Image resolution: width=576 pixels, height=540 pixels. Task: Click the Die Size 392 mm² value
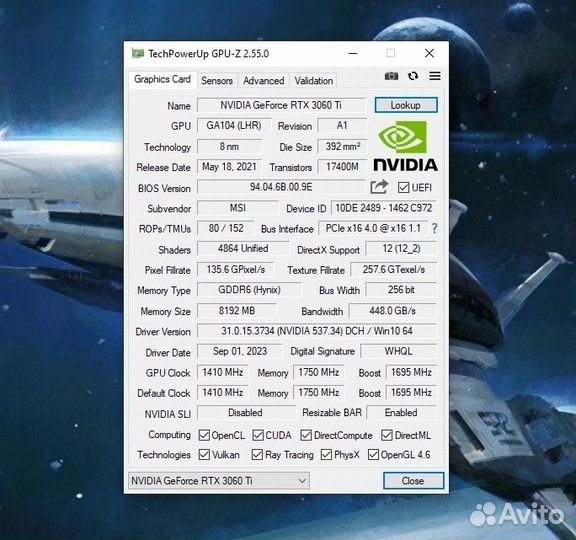coord(342,147)
